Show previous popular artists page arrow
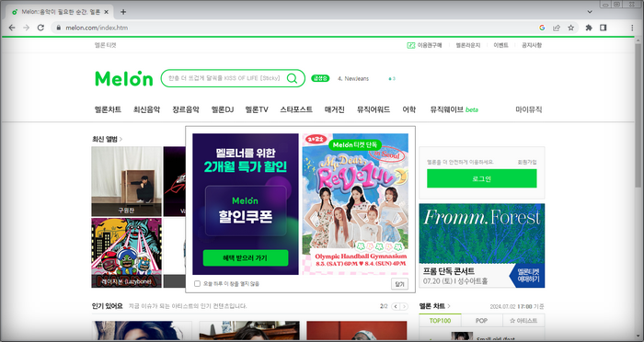The height and width of the screenshot is (342, 644). 396,306
